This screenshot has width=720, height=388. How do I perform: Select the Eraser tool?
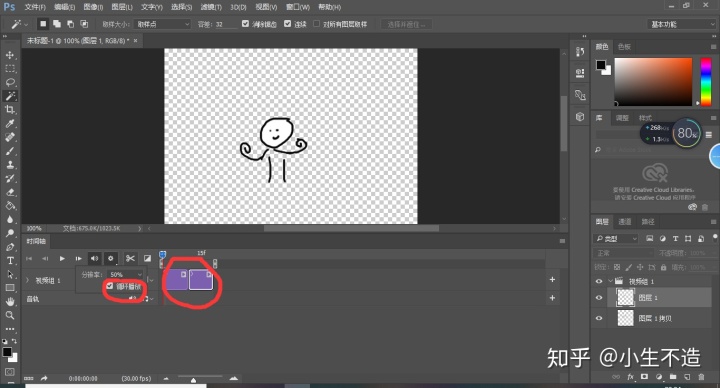(10, 192)
